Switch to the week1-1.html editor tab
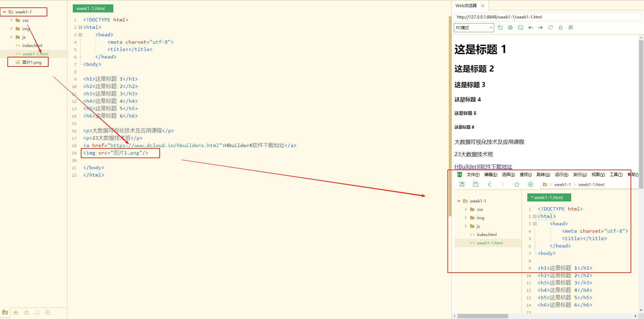The height and width of the screenshot is (319, 644). point(93,8)
